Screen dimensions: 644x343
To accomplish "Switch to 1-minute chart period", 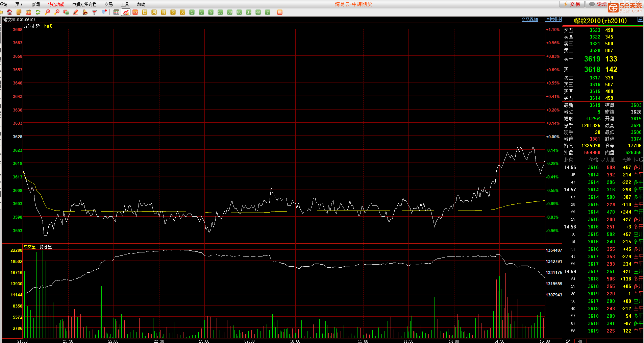I will point(192,12).
